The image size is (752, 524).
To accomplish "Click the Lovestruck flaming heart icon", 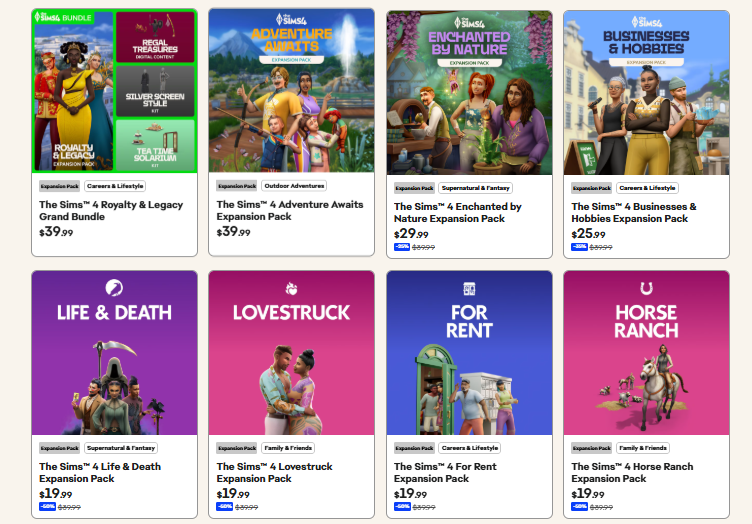I will (291, 289).
